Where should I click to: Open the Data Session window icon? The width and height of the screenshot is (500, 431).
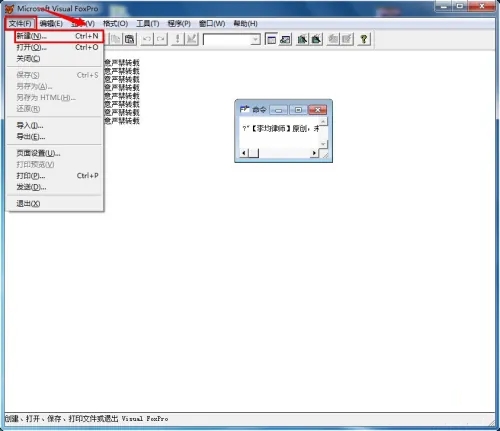point(285,39)
